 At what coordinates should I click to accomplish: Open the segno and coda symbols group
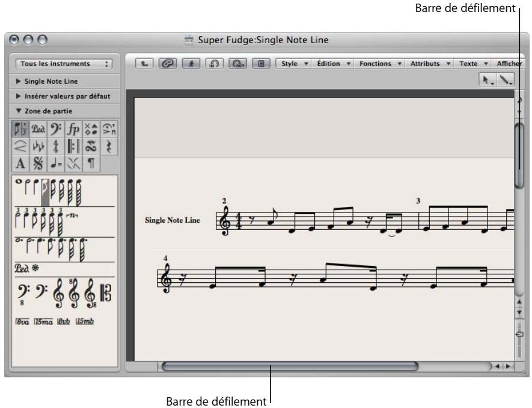[38, 164]
